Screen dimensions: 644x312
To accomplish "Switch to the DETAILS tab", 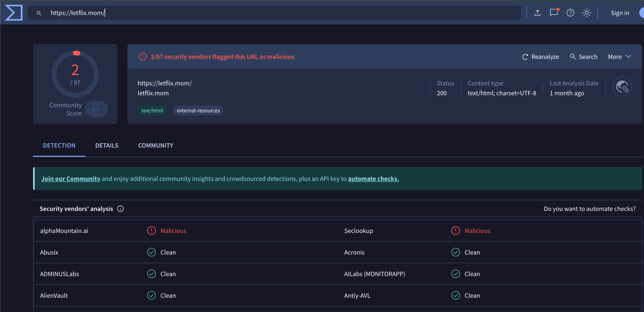I will point(107,145).
